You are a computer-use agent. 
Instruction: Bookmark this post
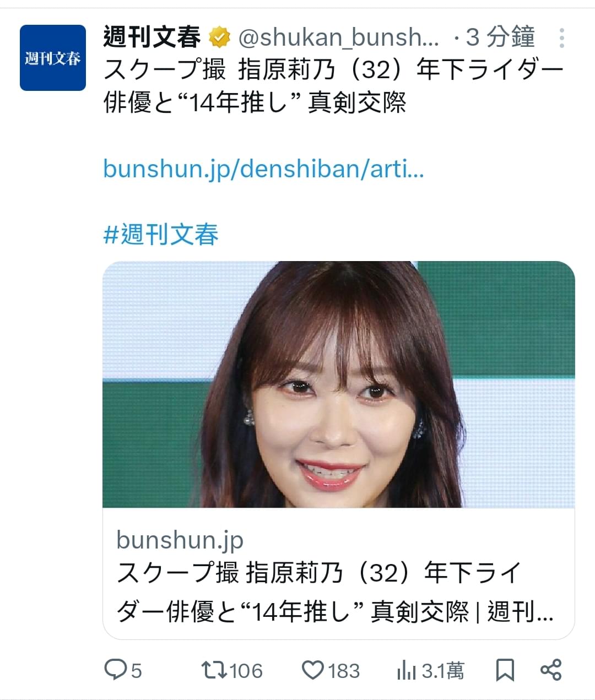pyautogui.click(x=505, y=670)
